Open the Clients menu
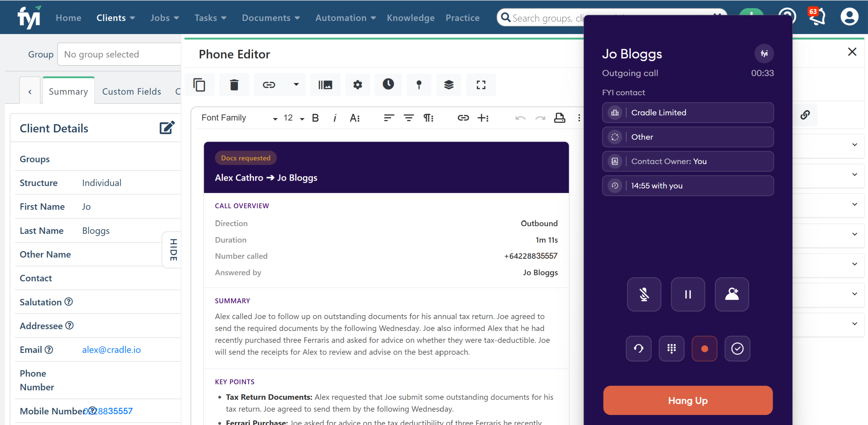This screenshot has width=868, height=425. click(x=116, y=18)
